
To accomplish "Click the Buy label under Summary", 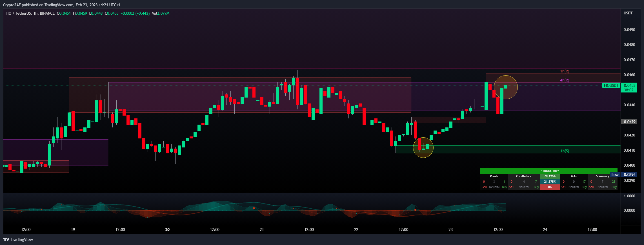I will pos(614,187).
